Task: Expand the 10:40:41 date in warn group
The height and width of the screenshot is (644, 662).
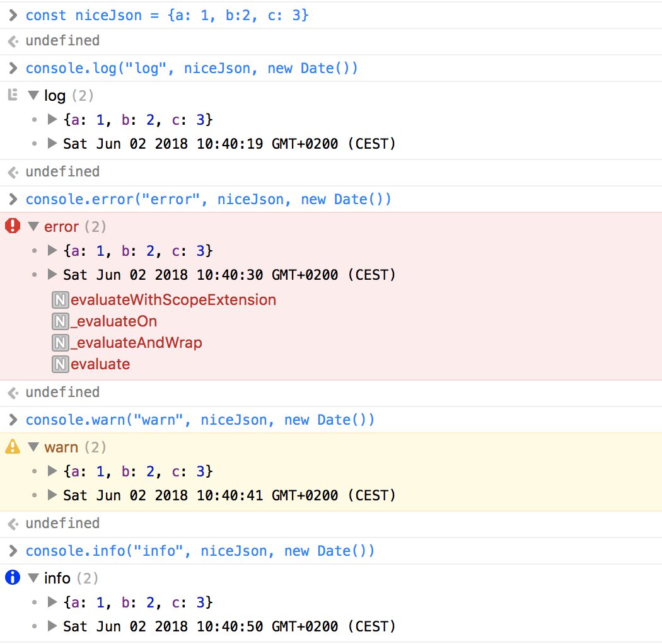Action: (53, 495)
